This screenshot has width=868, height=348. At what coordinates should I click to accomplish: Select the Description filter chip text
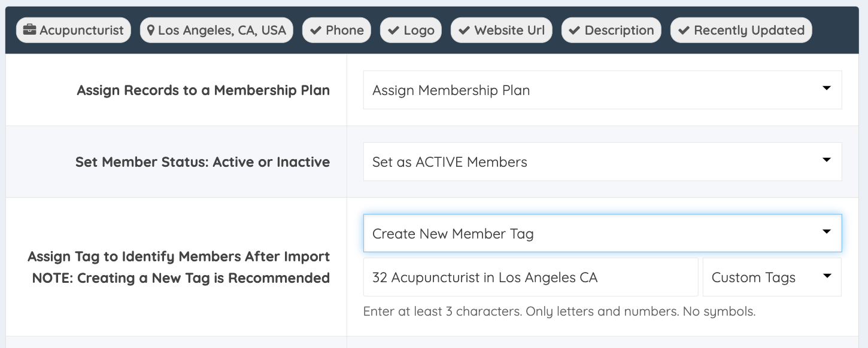click(619, 30)
